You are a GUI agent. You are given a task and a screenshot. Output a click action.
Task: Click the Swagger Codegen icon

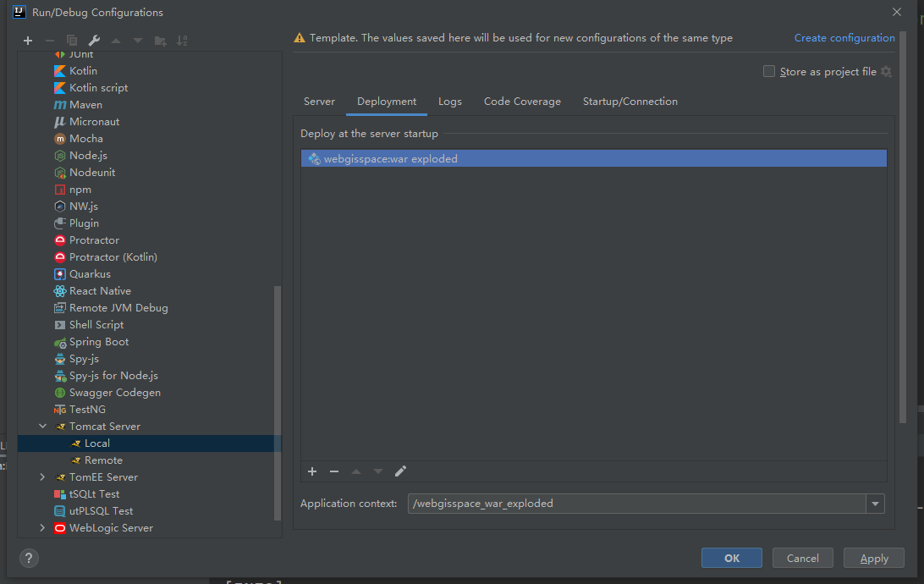(59, 393)
